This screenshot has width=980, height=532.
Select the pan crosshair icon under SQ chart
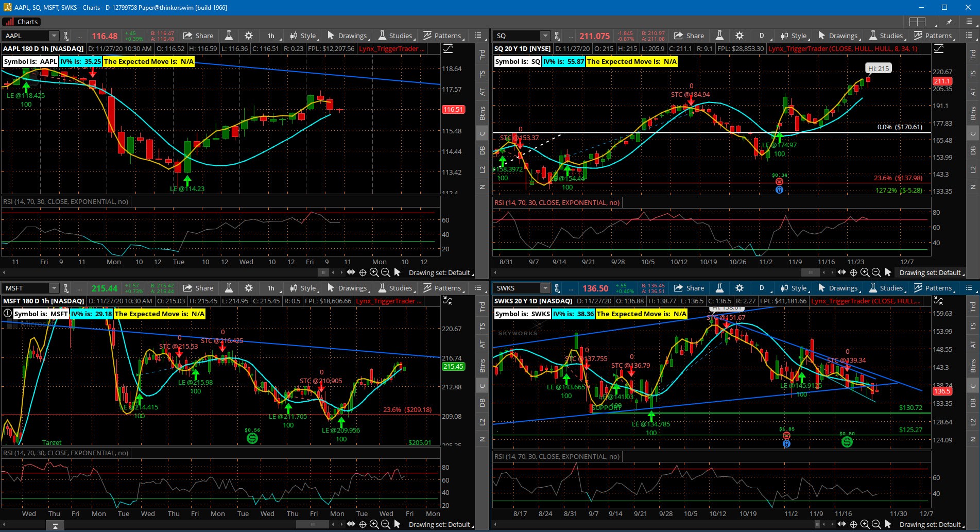(853, 272)
